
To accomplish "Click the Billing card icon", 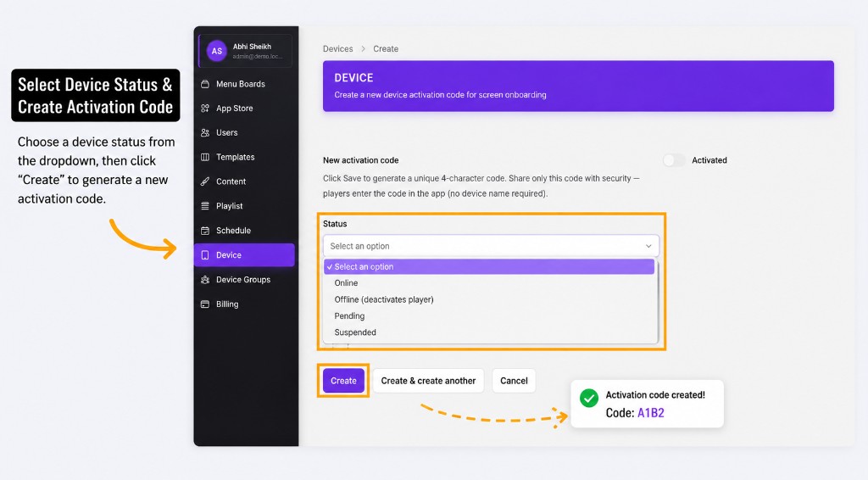I will pos(205,304).
